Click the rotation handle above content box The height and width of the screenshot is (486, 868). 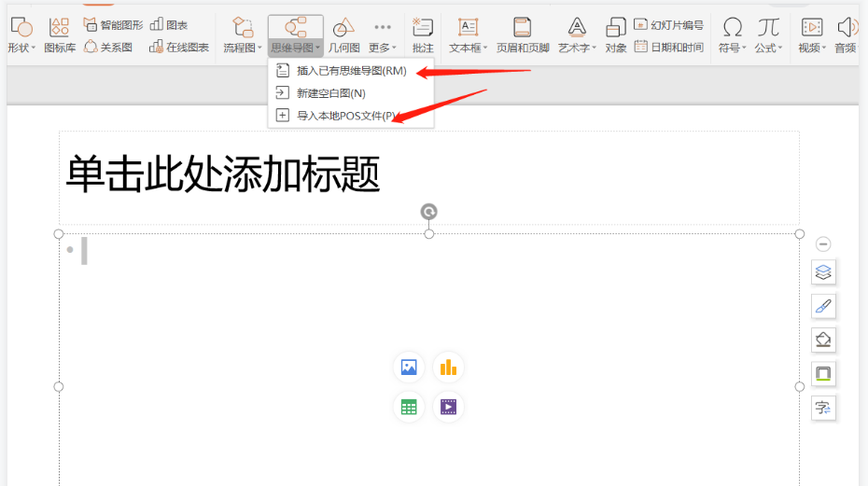tap(429, 212)
